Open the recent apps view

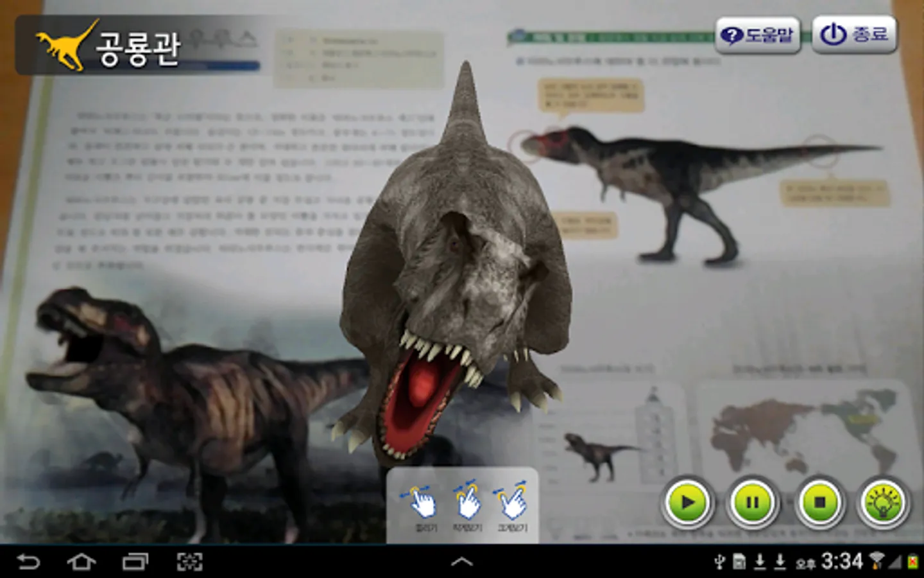[x=135, y=562]
